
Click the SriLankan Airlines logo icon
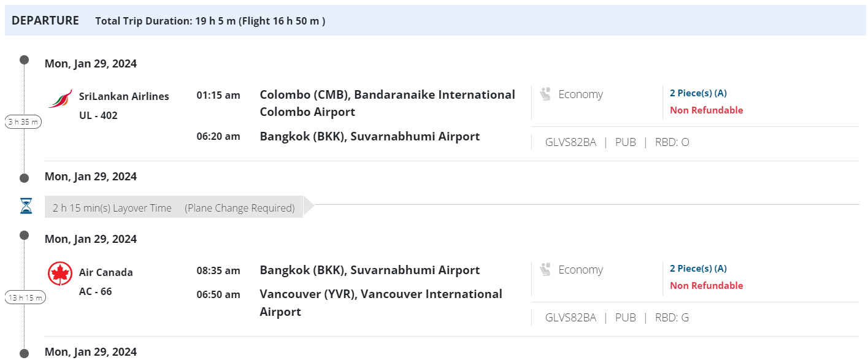pos(60,99)
